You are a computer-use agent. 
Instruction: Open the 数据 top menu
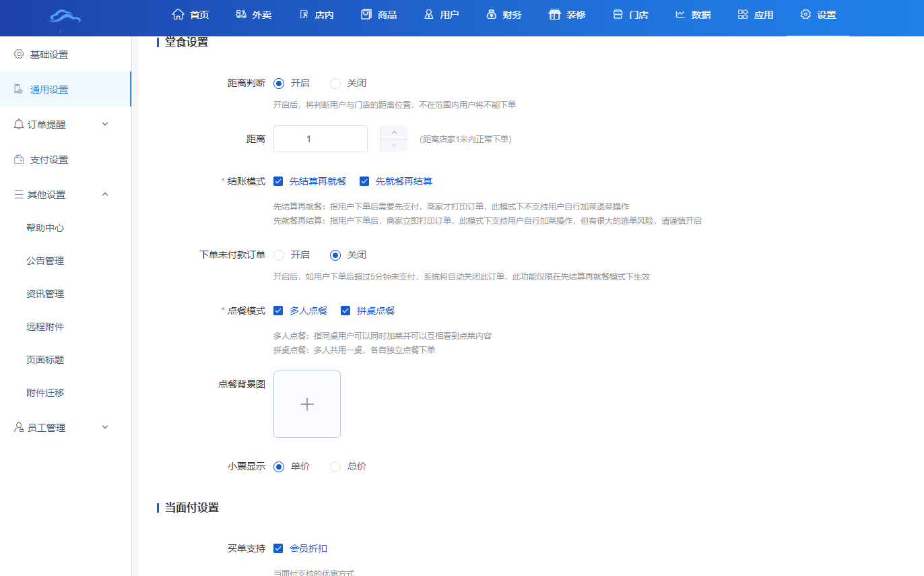coord(693,15)
